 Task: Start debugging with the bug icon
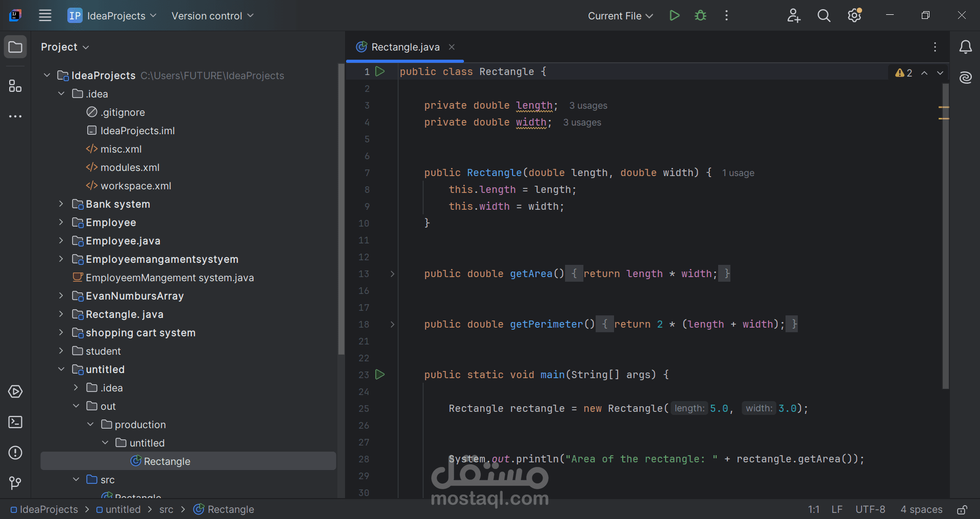coord(700,15)
